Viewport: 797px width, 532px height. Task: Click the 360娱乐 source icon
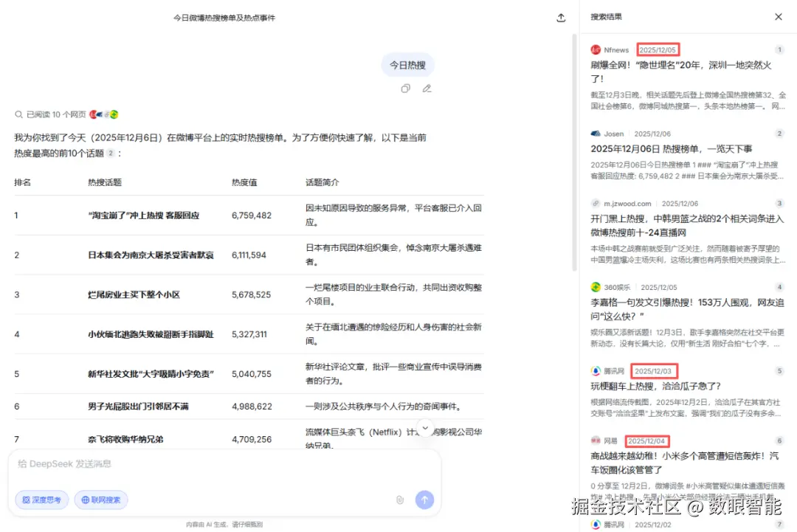tap(596, 287)
